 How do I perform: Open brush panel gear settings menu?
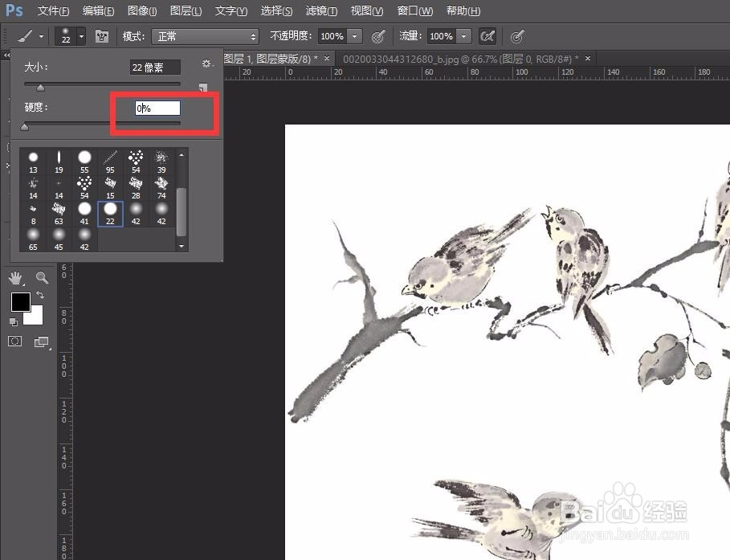pos(208,63)
